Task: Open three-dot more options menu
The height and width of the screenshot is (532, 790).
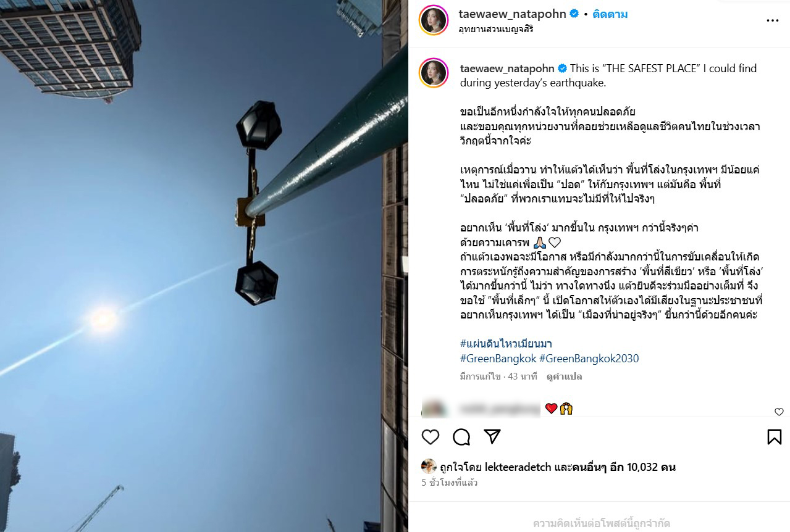Action: (x=772, y=20)
